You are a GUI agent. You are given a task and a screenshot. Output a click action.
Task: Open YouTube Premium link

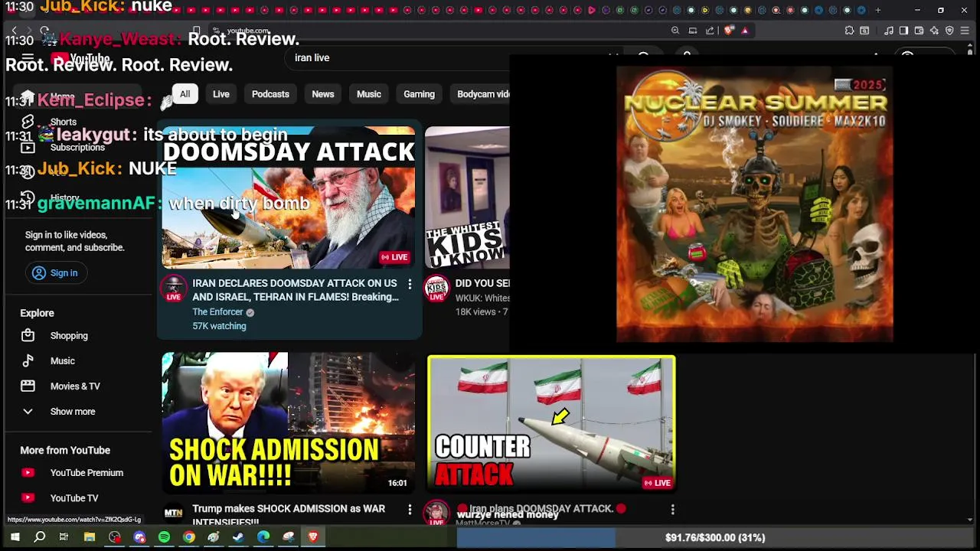(x=87, y=472)
